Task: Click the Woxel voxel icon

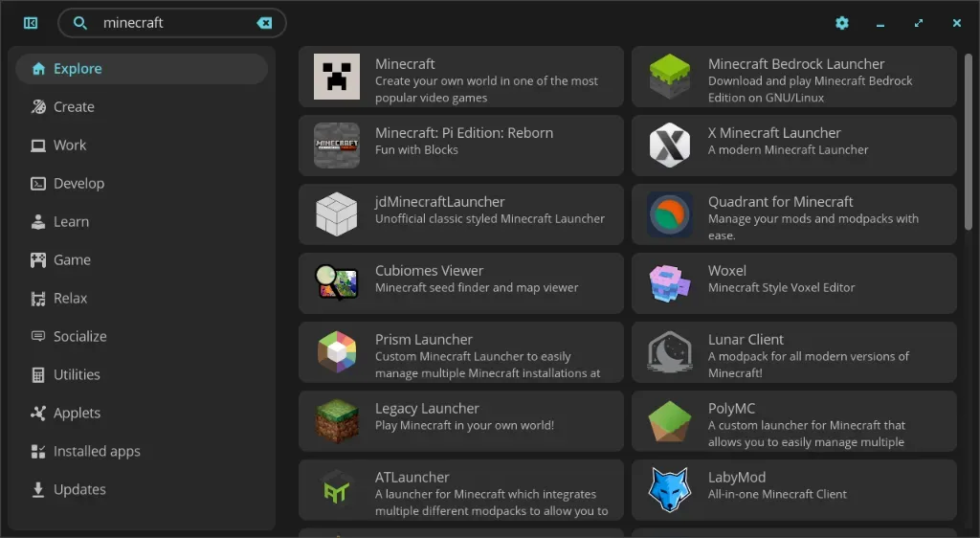Action: point(669,283)
